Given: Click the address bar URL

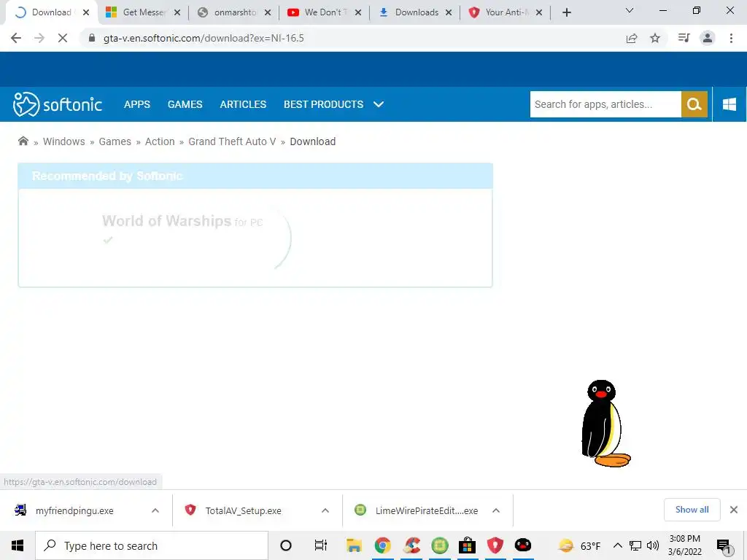Looking at the screenshot, I should (x=204, y=38).
